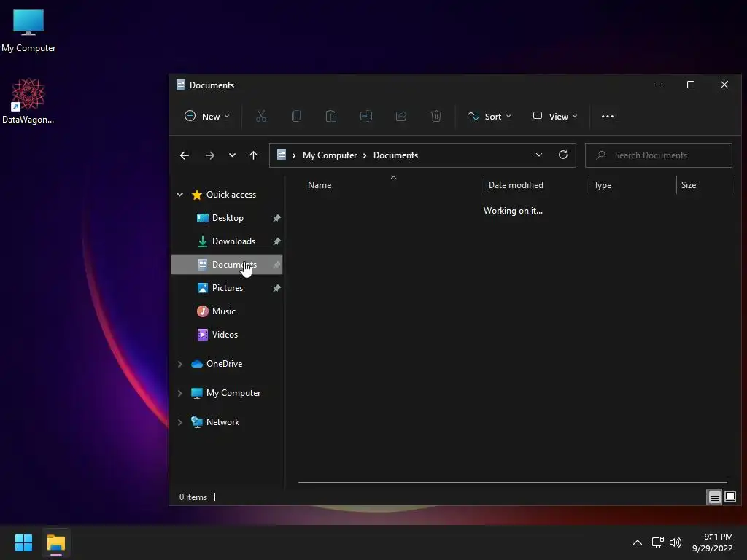
Task: Expand the address bar history dropdown
Action: click(539, 155)
